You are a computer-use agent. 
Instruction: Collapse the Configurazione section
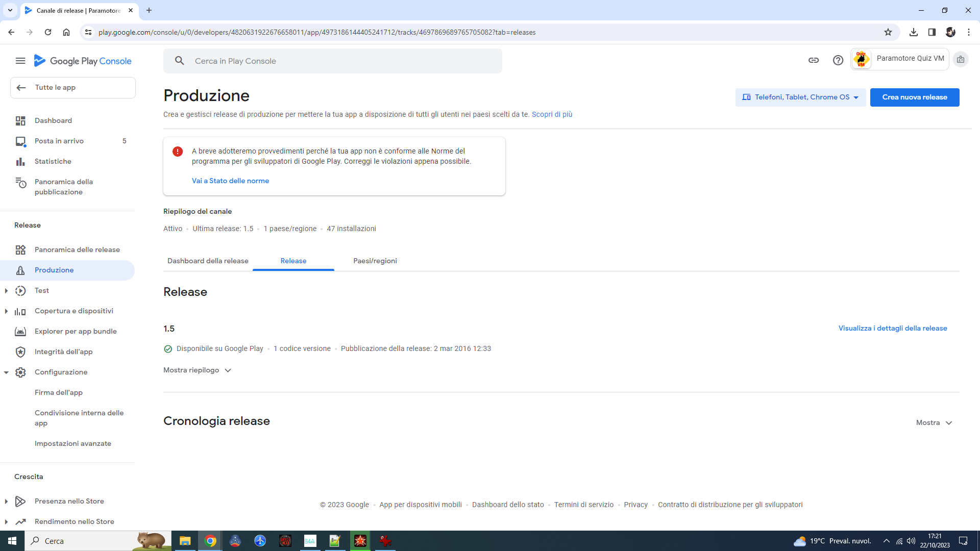pyautogui.click(x=6, y=372)
